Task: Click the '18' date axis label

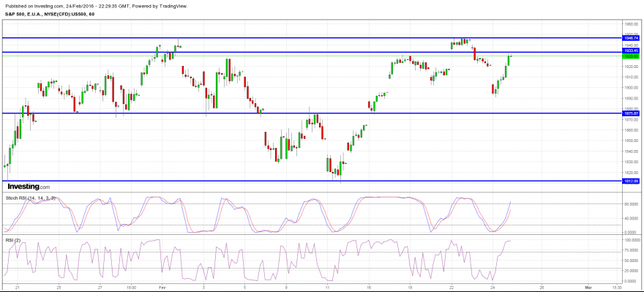Action: click(410, 288)
